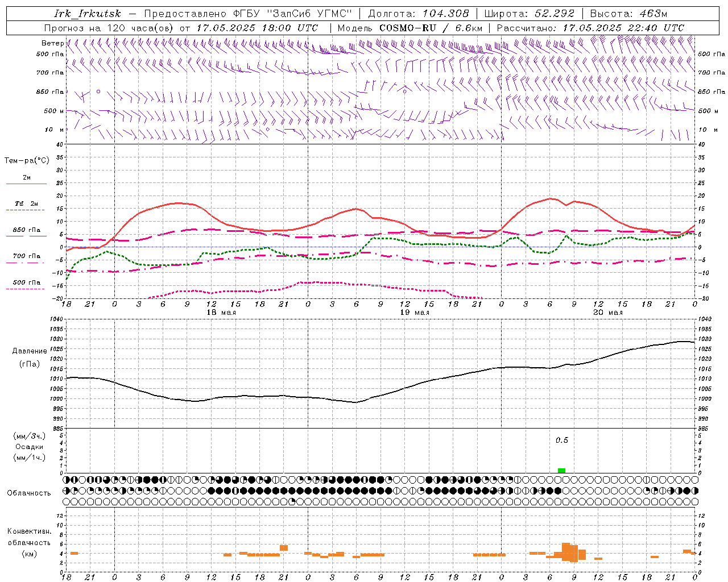The image size is (728, 582).
Task: Click the "700 гПа" temperature legend entry
Action: [27, 256]
